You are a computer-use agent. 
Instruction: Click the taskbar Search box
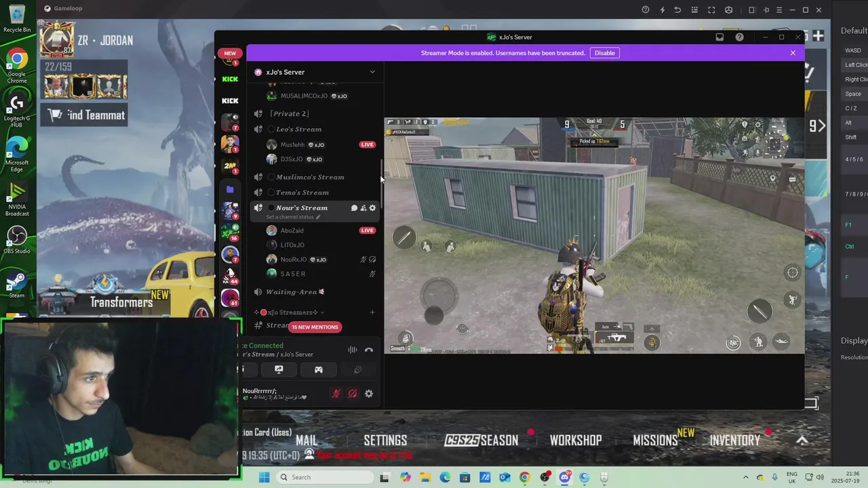tap(325, 477)
